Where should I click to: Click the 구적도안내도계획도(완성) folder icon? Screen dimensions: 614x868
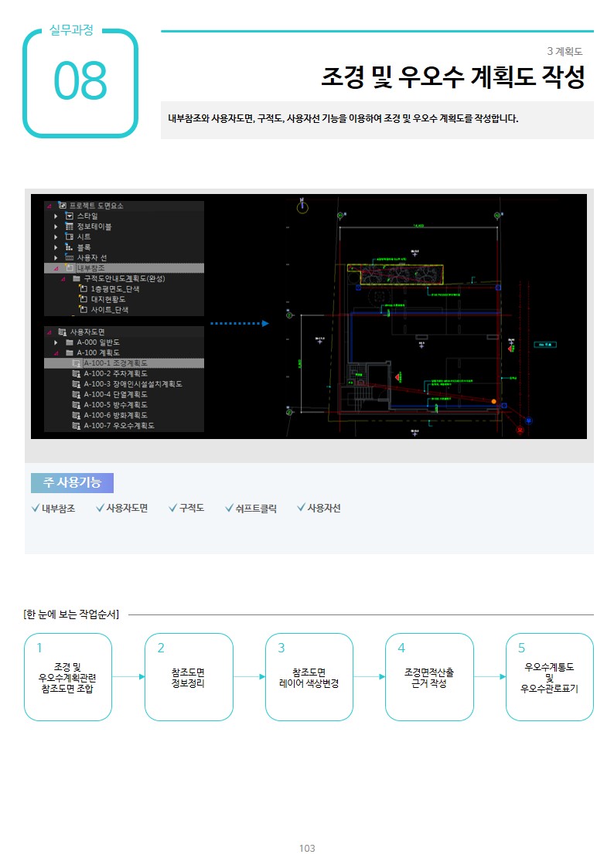click(x=77, y=278)
